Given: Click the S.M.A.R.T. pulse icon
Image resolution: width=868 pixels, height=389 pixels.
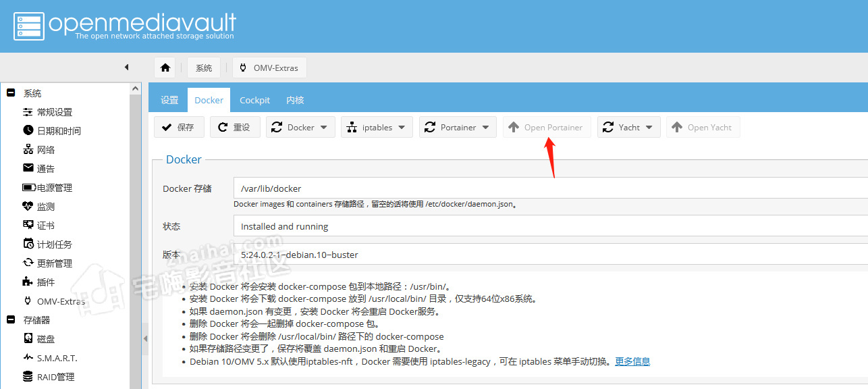Looking at the screenshot, I should coord(28,357).
